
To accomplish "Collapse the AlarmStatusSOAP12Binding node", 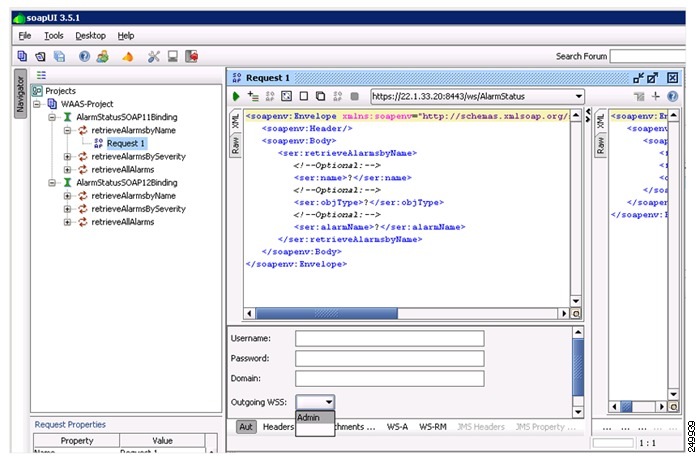I will click(x=52, y=183).
